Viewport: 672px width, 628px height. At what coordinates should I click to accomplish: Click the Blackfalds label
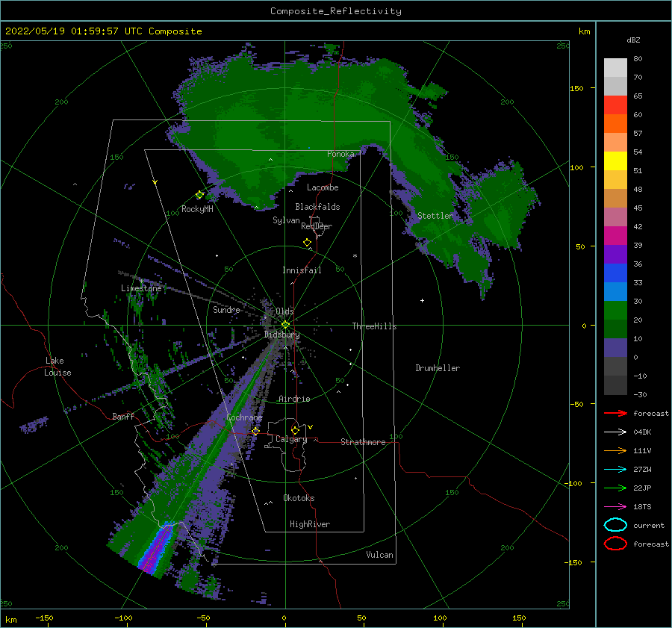(x=317, y=207)
